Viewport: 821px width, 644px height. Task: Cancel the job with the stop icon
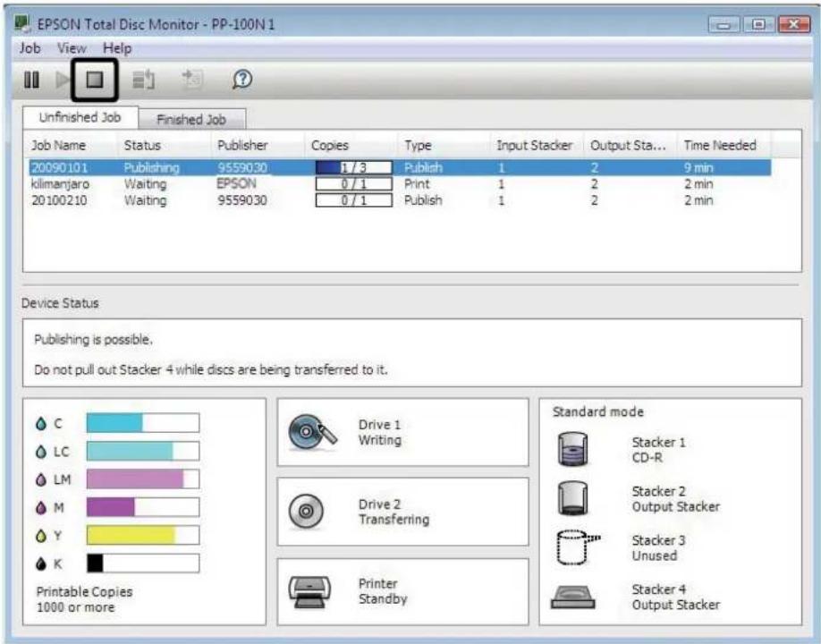coord(95,80)
